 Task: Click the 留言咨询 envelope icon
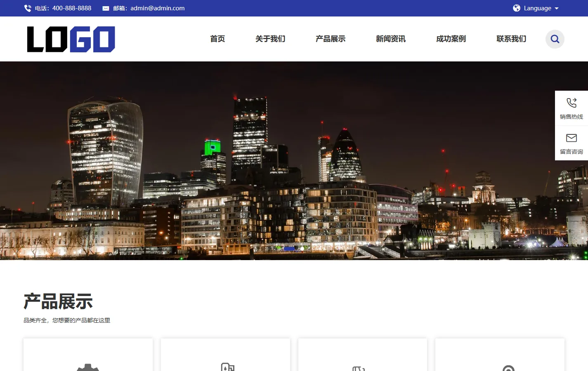571,138
